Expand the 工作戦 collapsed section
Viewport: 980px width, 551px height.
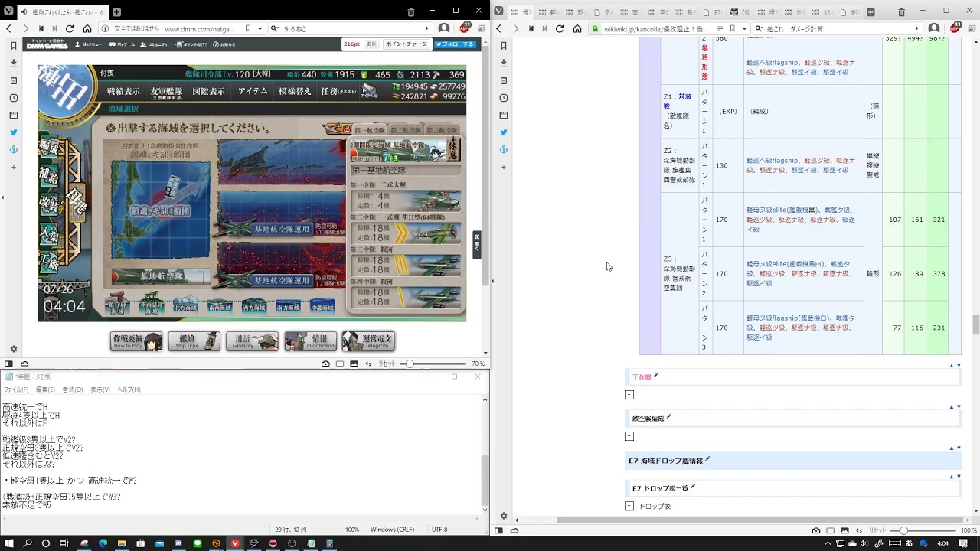629,395
